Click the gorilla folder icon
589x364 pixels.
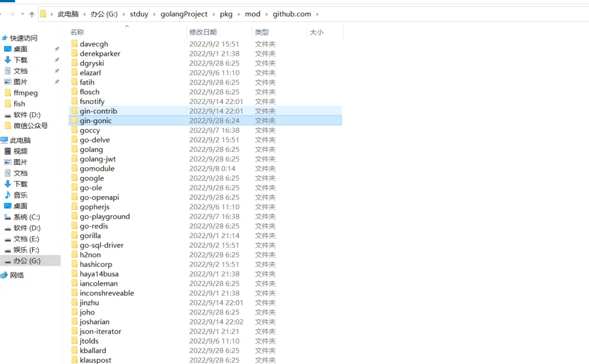coord(74,236)
